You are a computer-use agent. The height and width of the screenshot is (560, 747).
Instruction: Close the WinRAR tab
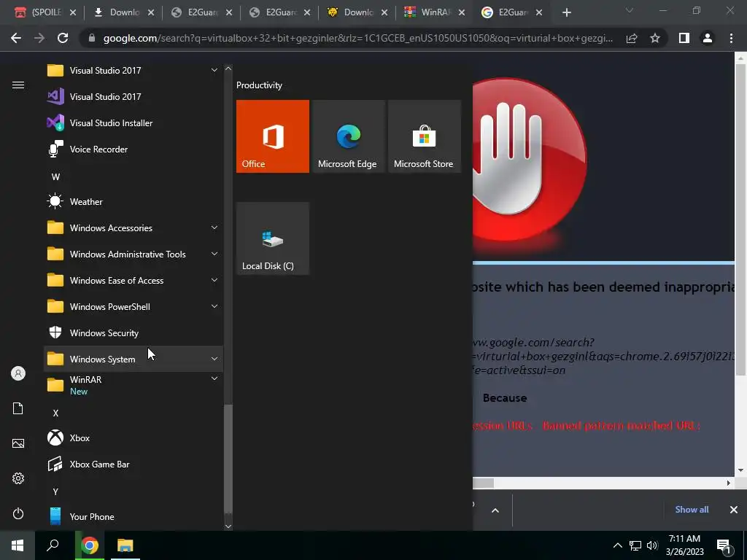point(462,13)
